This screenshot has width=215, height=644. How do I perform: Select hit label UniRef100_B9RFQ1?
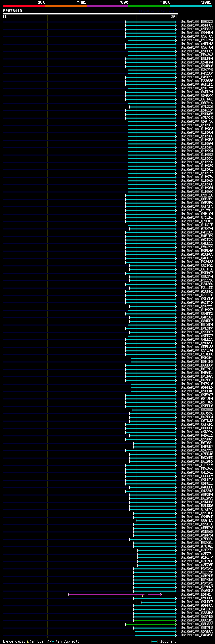coord(197,51)
